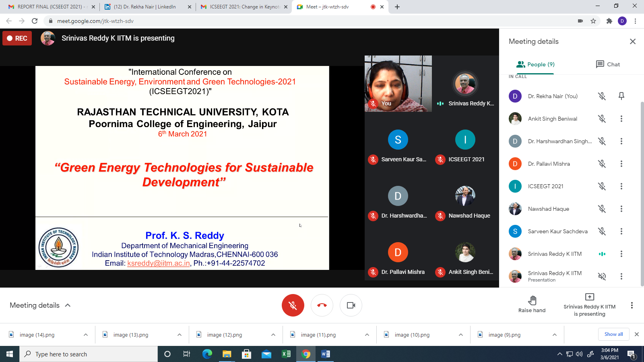Open dropdown for image (14).png download
This screenshot has height=362, width=644.
click(85, 335)
